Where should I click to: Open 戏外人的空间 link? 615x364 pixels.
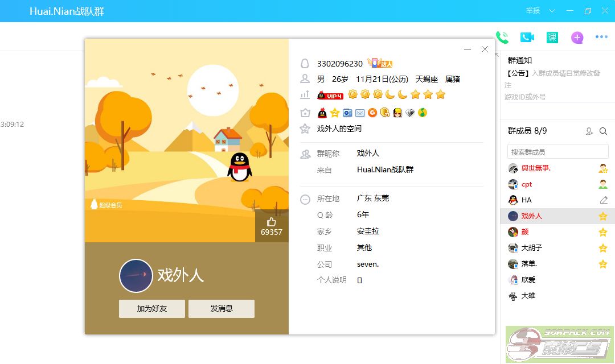(339, 129)
